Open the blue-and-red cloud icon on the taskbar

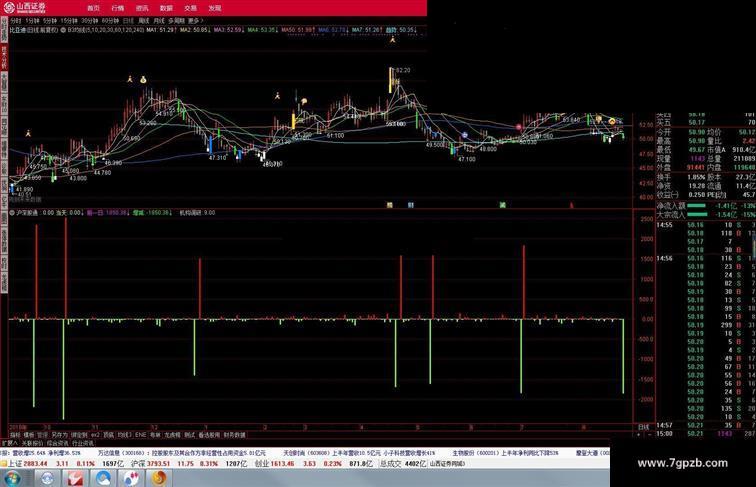131,479
